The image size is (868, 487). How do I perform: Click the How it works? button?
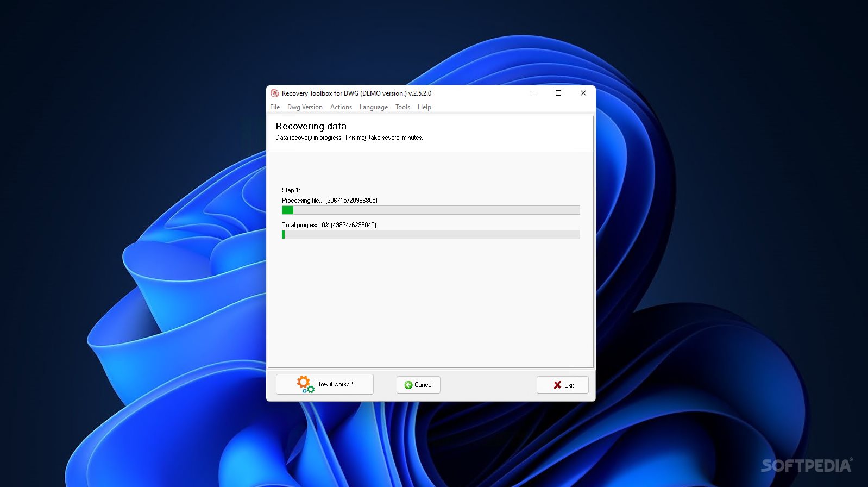tap(325, 384)
